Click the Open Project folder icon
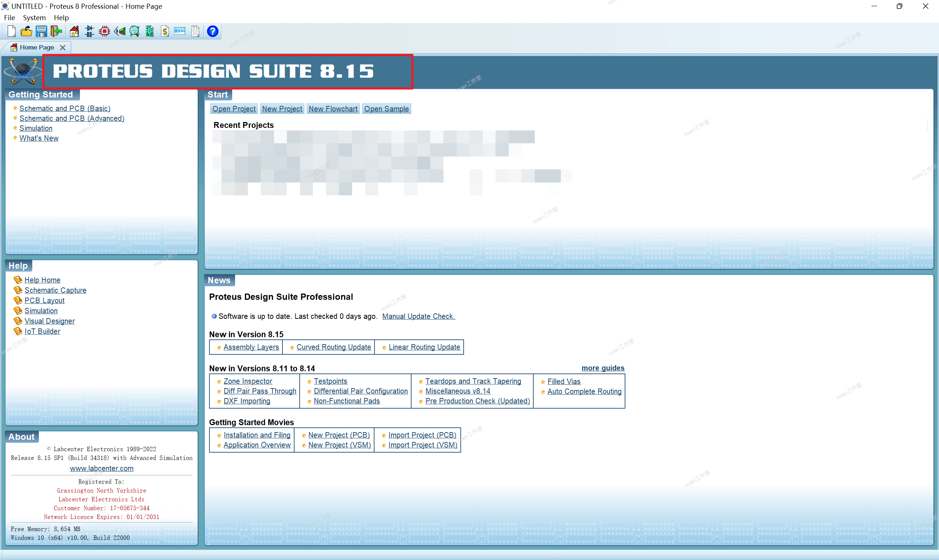 pos(26,31)
